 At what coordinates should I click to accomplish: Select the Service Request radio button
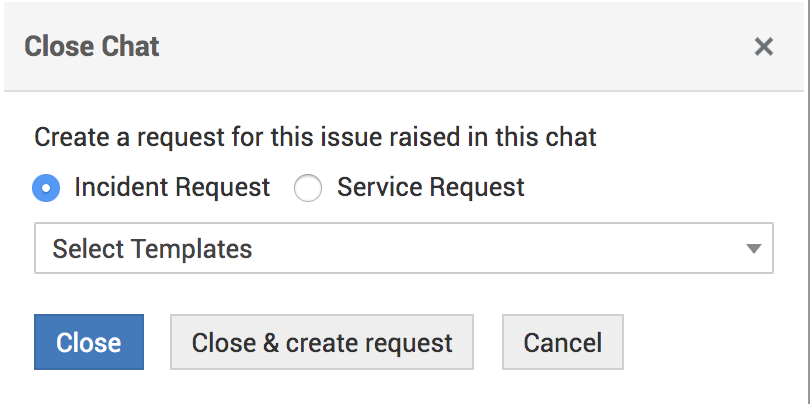[x=308, y=188]
